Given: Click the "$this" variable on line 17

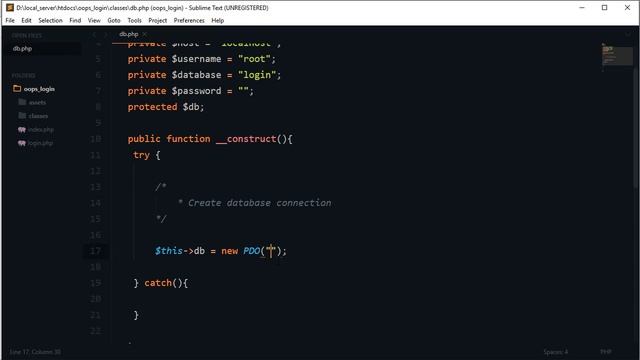Looking at the screenshot, I should point(169,251).
